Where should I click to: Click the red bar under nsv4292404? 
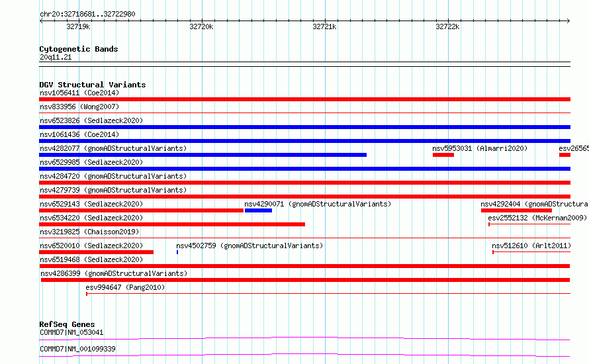516,210
